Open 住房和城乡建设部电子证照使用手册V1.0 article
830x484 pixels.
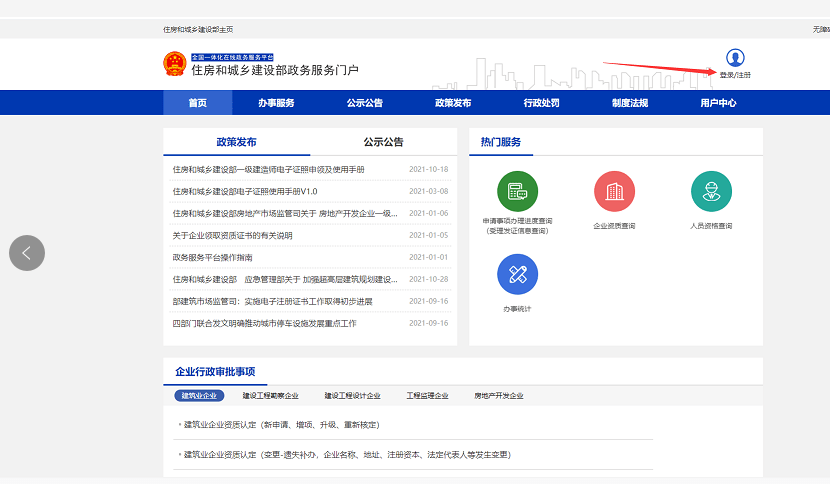245,191
